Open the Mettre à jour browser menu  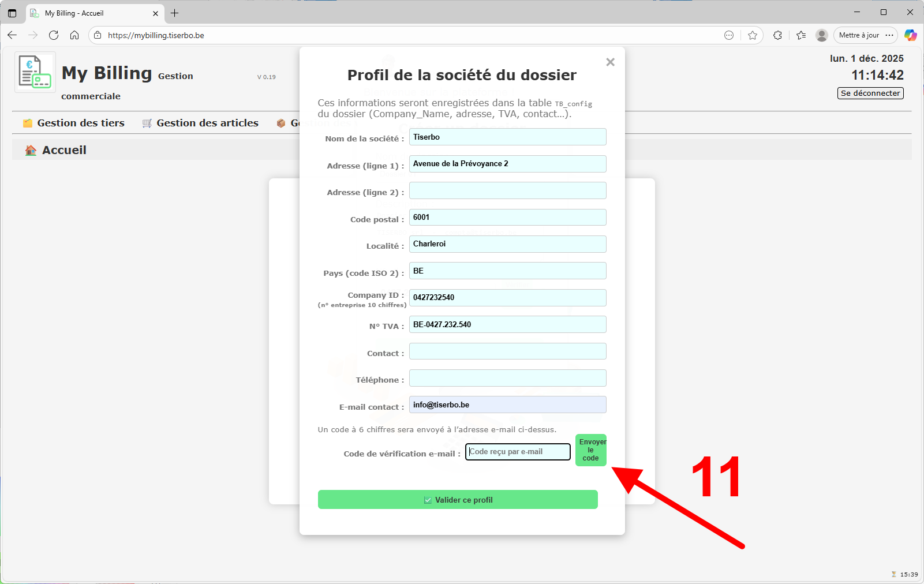858,35
